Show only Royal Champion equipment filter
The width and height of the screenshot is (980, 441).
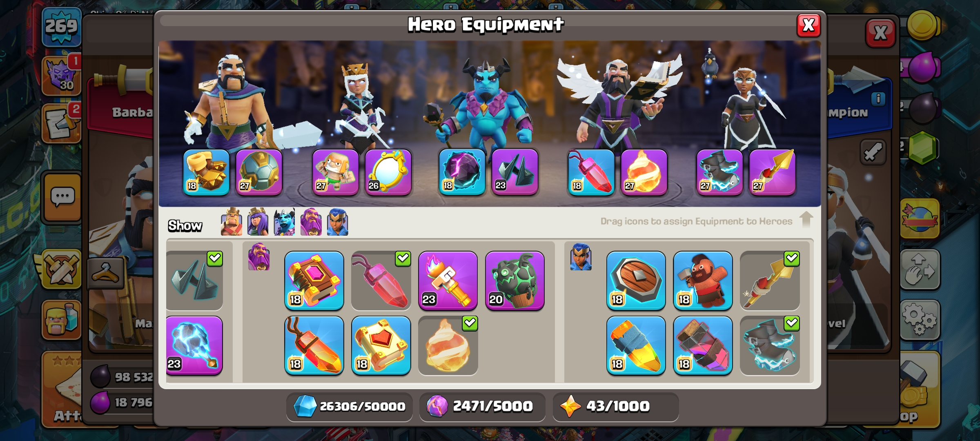[338, 222]
